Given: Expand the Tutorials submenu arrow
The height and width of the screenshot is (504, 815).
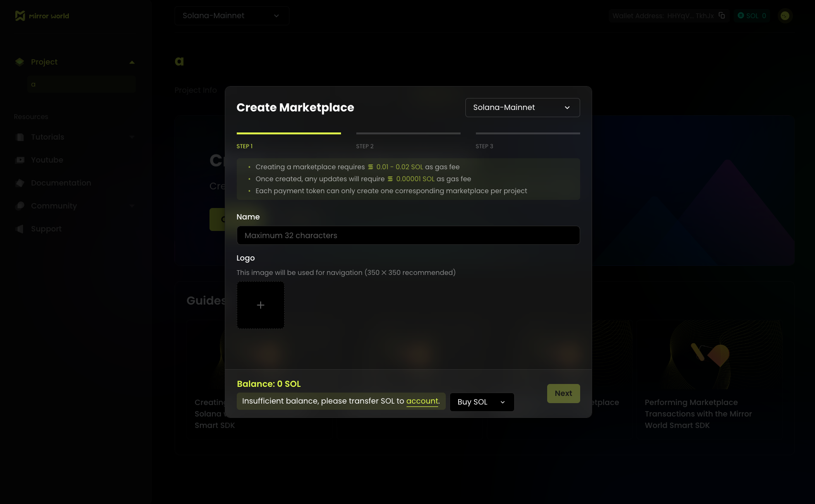Looking at the screenshot, I should pyautogui.click(x=132, y=137).
